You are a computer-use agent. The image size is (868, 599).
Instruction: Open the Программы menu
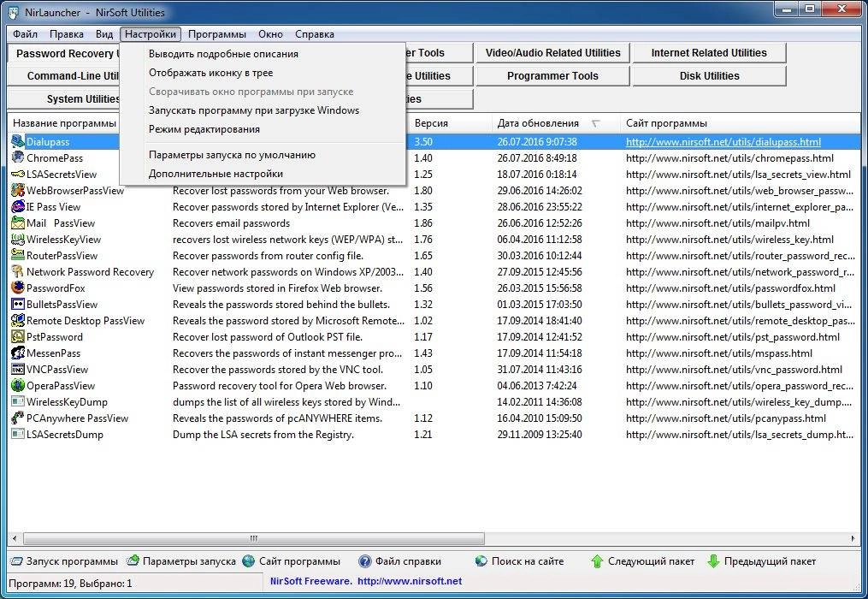point(217,34)
